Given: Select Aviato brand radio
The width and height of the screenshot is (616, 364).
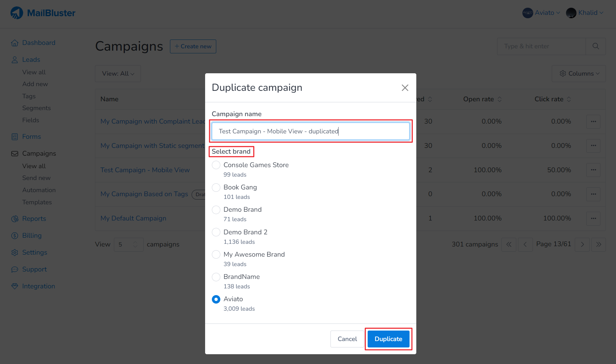Looking at the screenshot, I should [216, 299].
